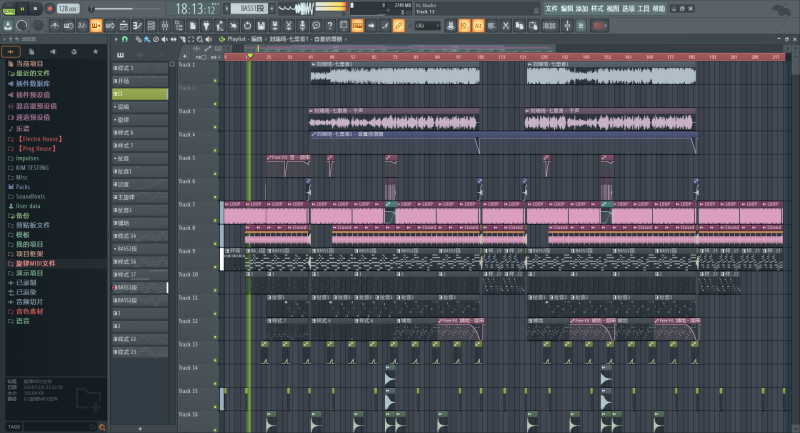
Task: Open the 帮助 menu
Action: [658, 7]
